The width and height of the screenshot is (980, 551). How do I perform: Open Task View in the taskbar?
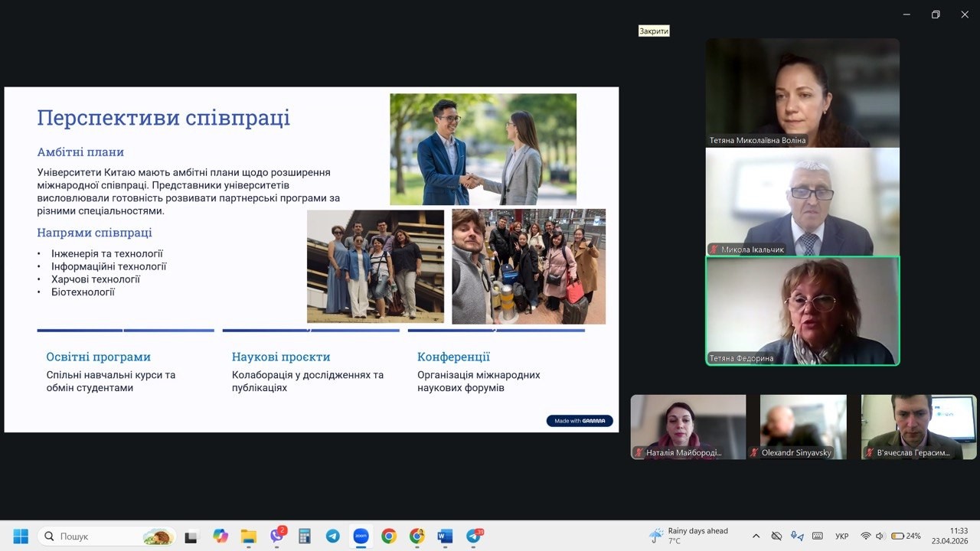coord(191,536)
